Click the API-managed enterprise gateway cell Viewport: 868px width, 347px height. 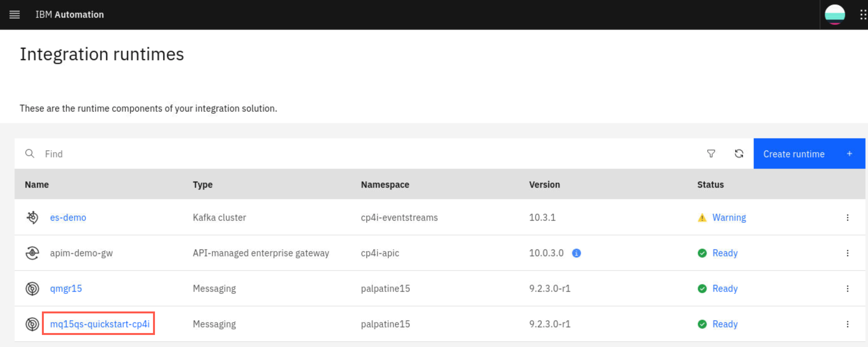point(261,253)
